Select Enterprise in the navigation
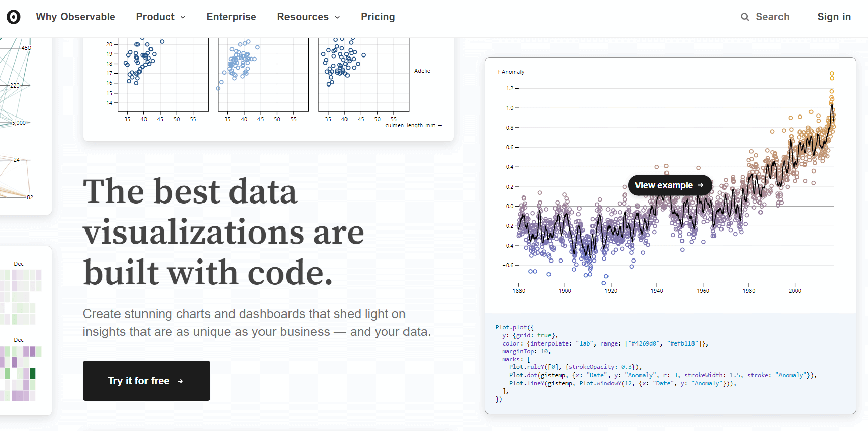Image resolution: width=868 pixels, height=431 pixels. tap(231, 17)
